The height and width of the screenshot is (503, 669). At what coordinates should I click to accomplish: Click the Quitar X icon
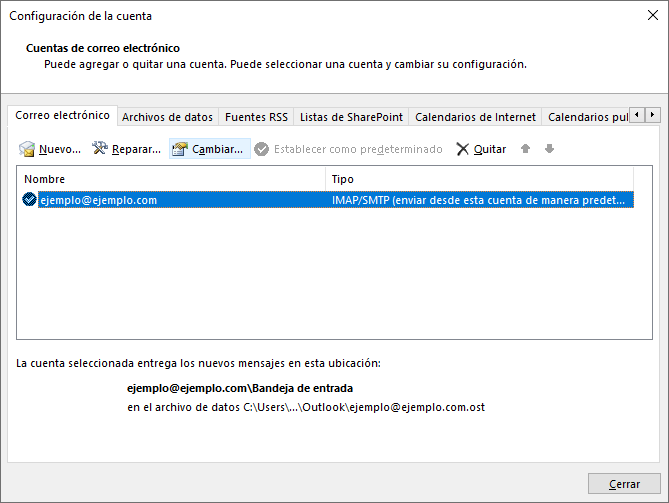pos(462,149)
